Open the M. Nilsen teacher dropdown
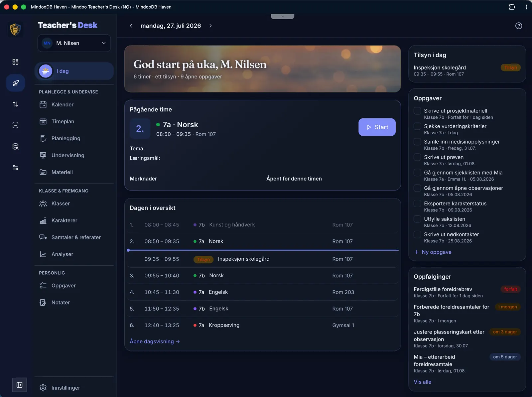 click(x=74, y=43)
